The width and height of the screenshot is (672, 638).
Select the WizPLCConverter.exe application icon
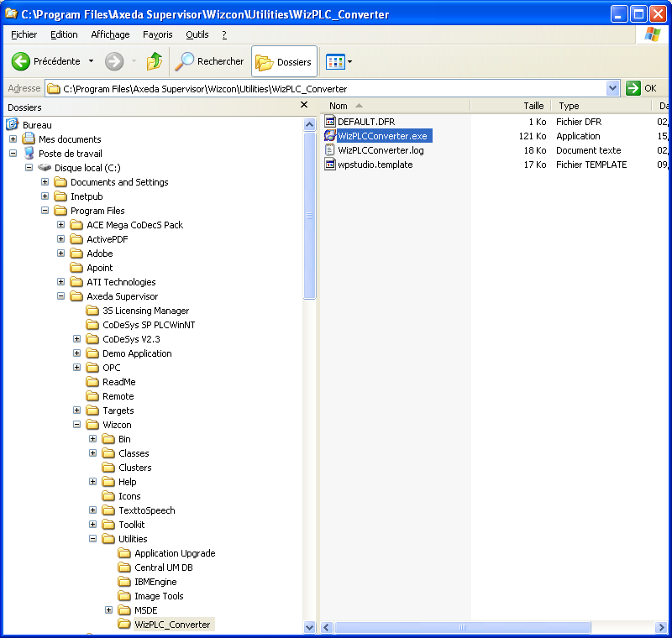[329, 136]
